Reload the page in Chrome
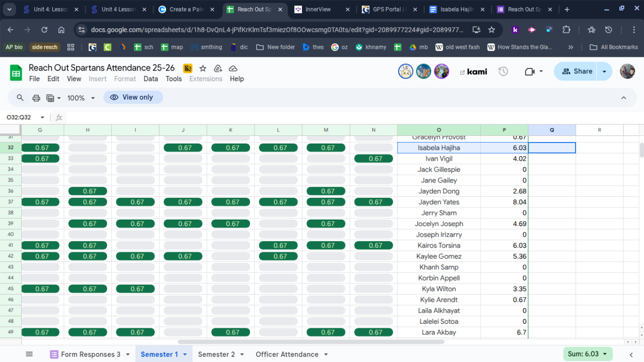 coord(44,30)
